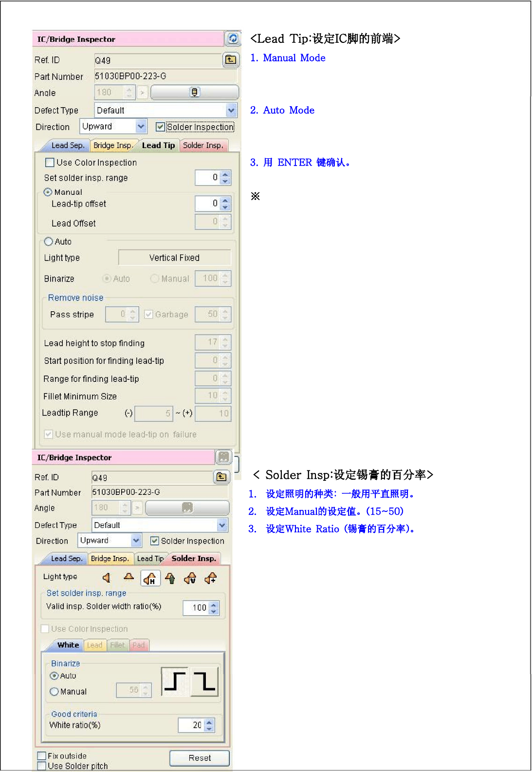
Task: Select the green-arrow light type icon
Action: 170,578
